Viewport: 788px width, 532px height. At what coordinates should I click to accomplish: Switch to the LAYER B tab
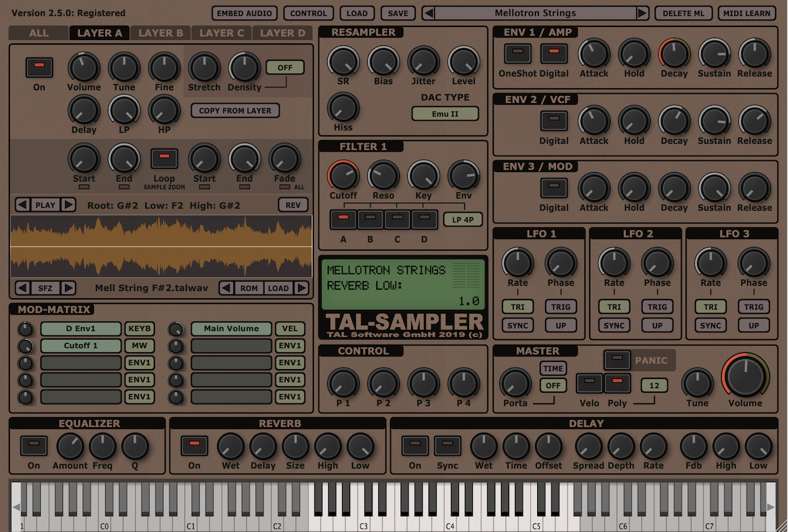[160, 33]
